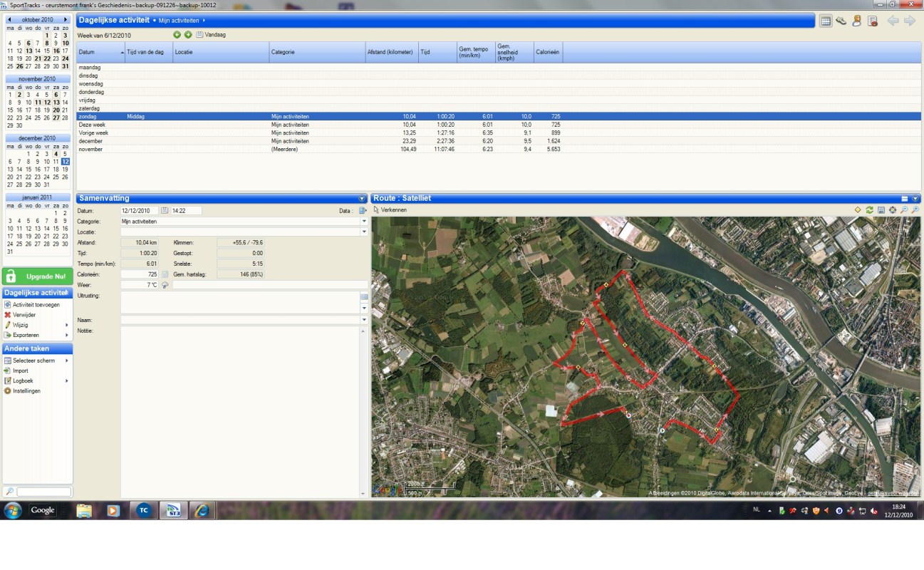
Task: Open the list-with-red-badge icon in the top toolbar
Action: pos(873,21)
